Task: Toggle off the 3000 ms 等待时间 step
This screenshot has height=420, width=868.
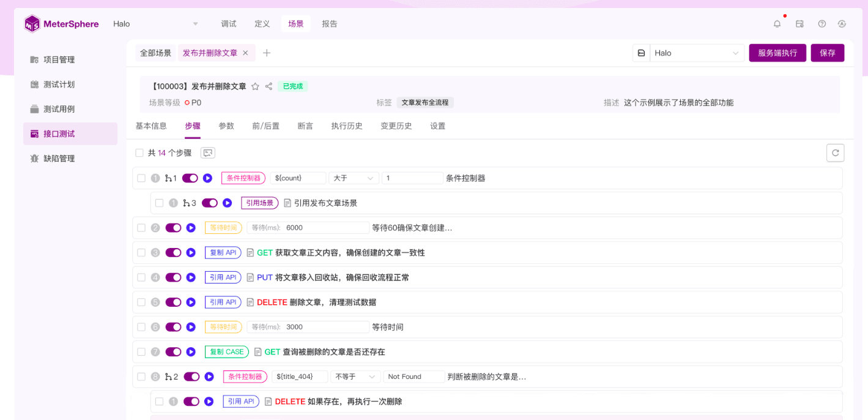Action: [173, 327]
